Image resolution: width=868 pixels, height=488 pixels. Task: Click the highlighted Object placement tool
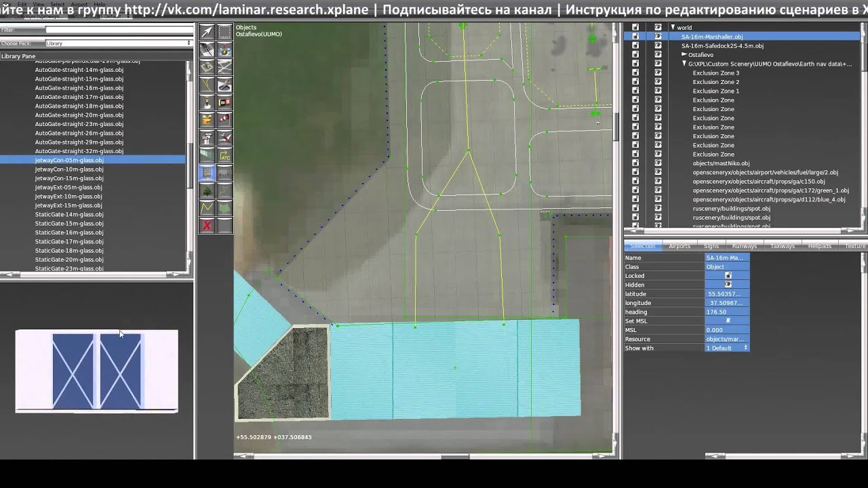[207, 173]
